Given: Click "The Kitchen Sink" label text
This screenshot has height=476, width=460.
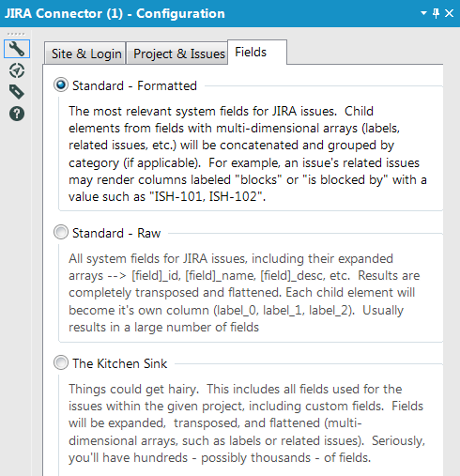Looking at the screenshot, I should point(120,363).
